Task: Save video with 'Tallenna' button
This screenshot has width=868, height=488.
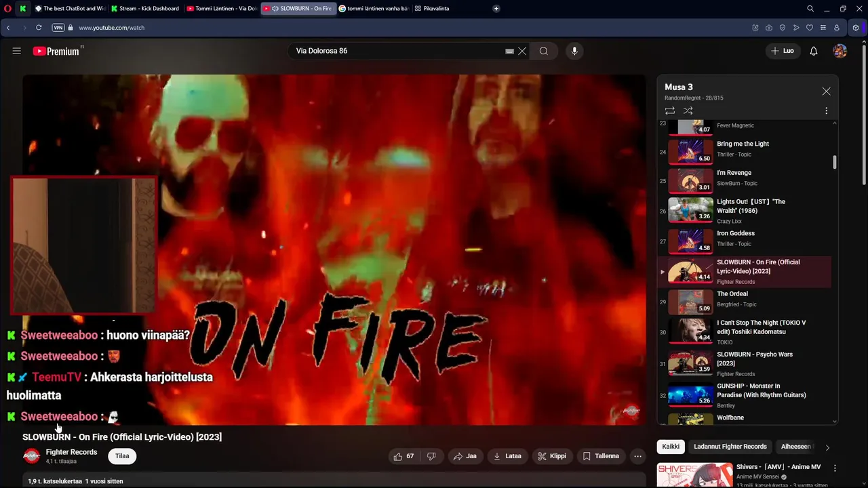Action: click(601, 456)
